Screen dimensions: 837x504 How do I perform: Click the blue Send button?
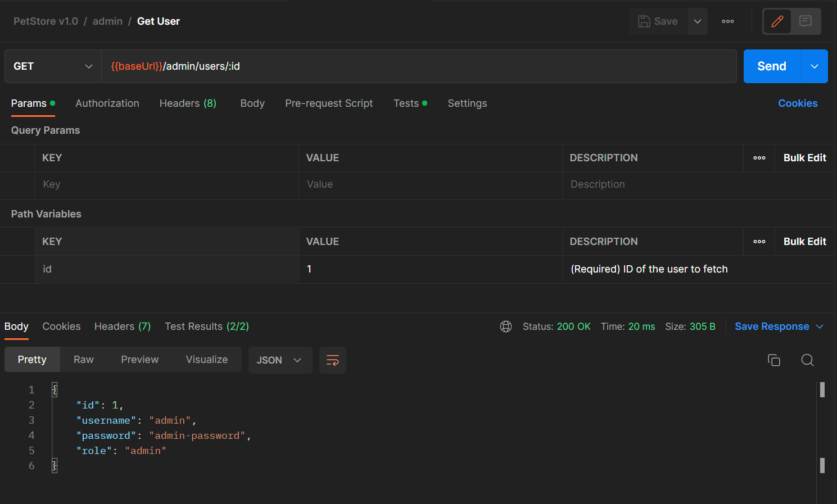tap(771, 66)
